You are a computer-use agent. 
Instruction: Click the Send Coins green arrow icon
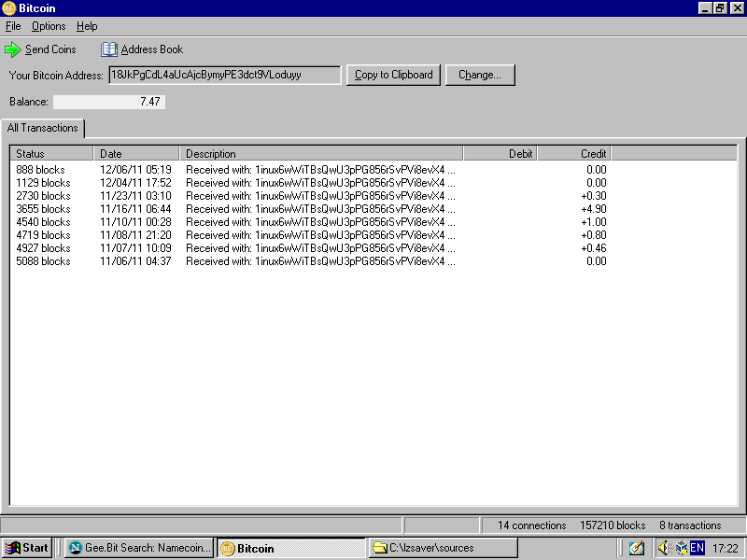pos(13,49)
